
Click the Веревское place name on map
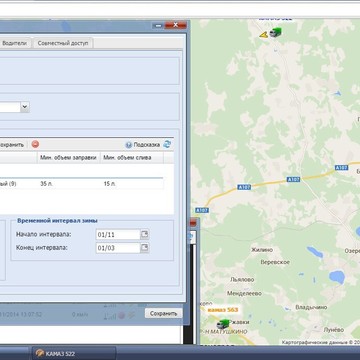(275, 262)
